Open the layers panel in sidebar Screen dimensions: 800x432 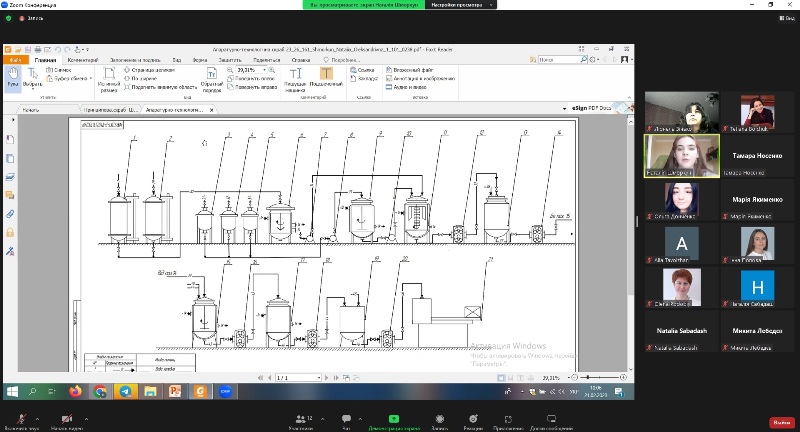point(10,176)
